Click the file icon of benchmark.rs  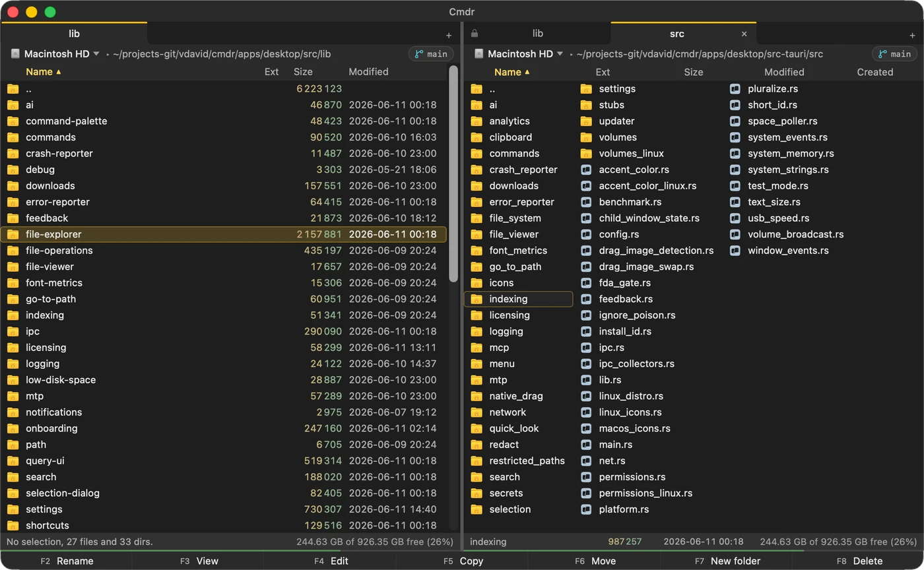coord(585,202)
